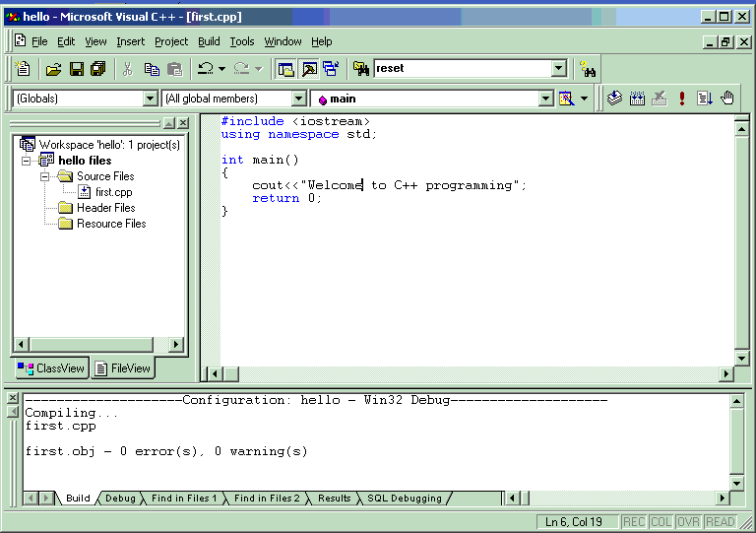Switch to the Find in Files 1 tab
The height and width of the screenshot is (533, 756).
click(184, 498)
